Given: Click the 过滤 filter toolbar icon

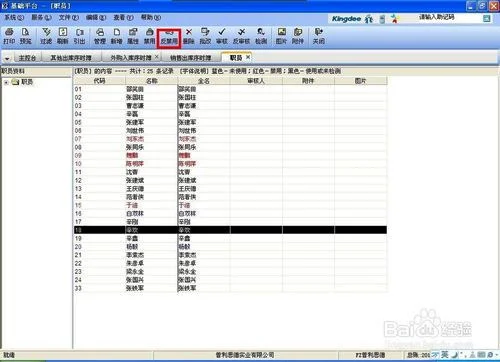Looking at the screenshot, I should pos(46,36).
